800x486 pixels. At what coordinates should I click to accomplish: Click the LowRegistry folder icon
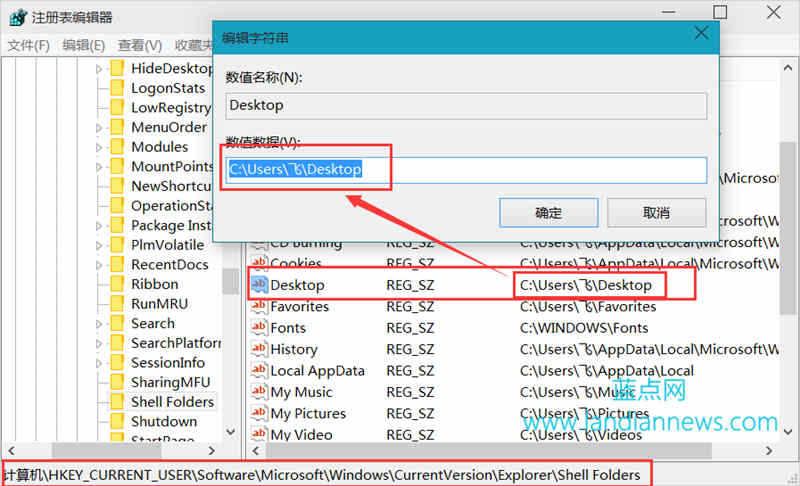tap(117, 107)
